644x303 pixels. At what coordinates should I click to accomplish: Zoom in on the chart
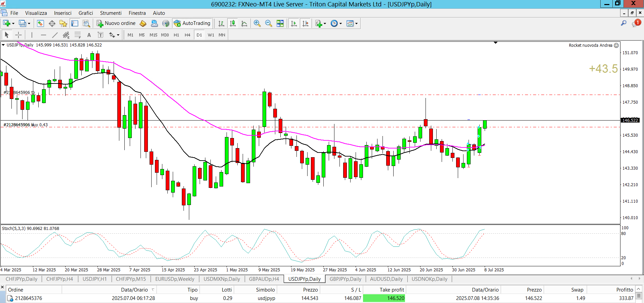tap(257, 23)
